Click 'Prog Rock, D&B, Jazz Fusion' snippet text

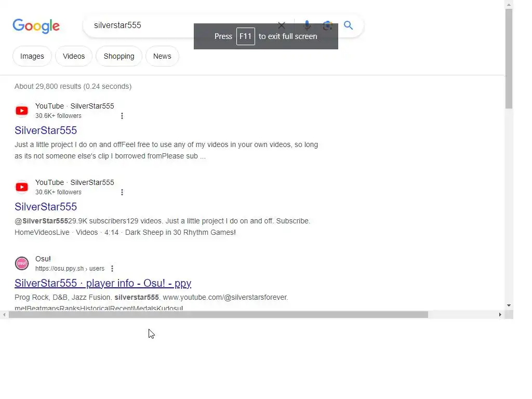click(x=63, y=297)
